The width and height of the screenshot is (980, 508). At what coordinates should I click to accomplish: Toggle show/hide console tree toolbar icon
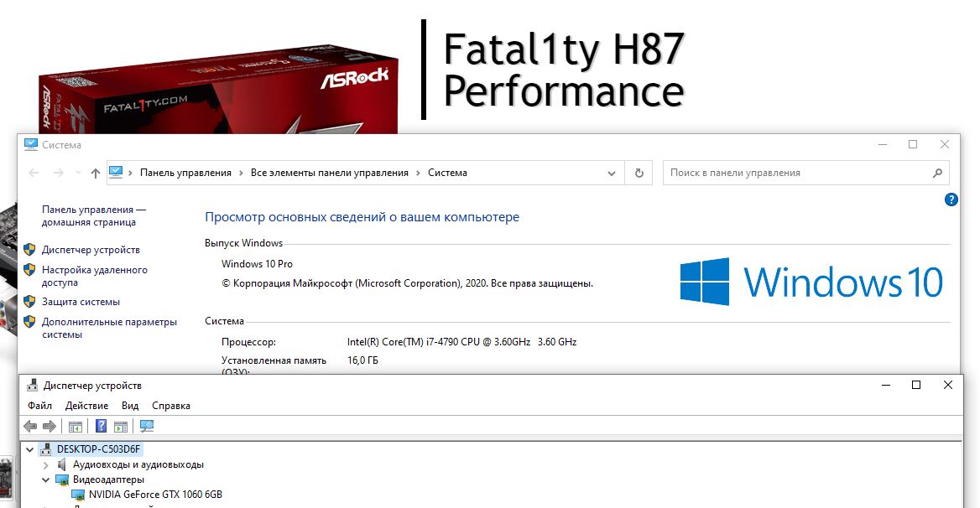75,427
